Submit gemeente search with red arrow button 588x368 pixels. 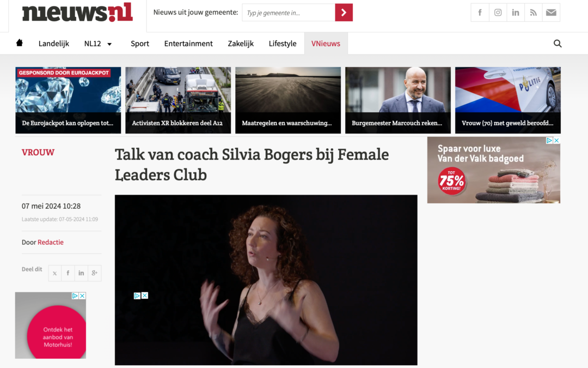(x=344, y=13)
